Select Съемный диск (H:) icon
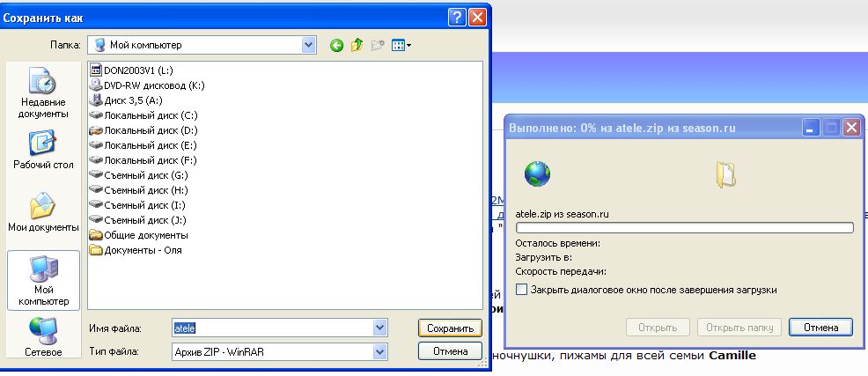The image size is (868, 376). click(96, 190)
